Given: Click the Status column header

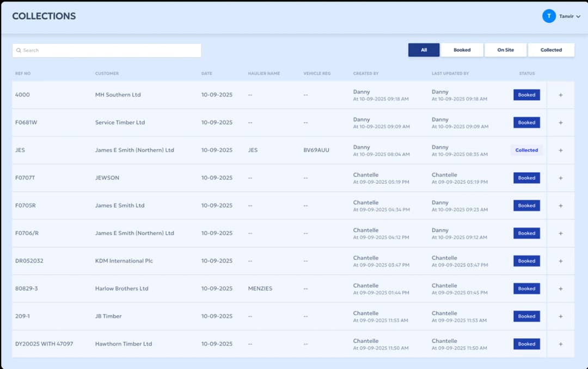Looking at the screenshot, I should coord(526,74).
